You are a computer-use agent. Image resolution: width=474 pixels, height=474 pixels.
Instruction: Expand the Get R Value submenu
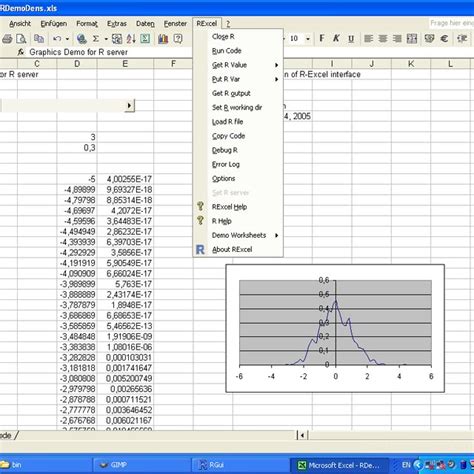238,65
